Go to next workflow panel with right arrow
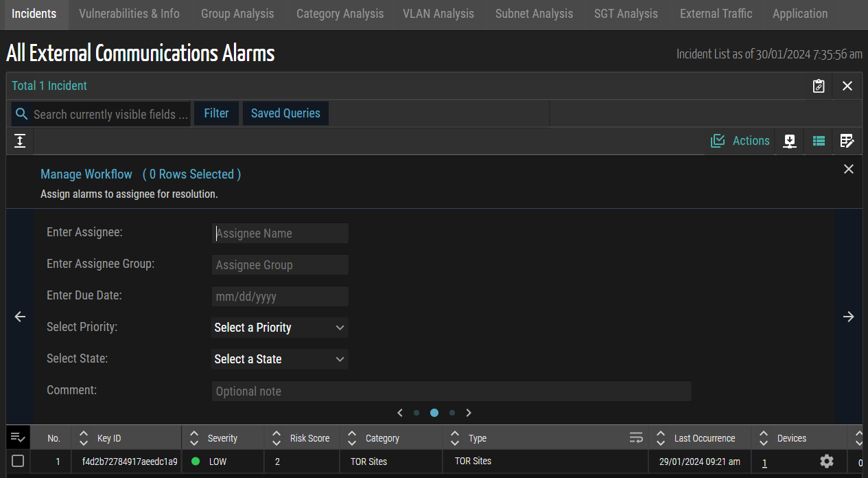868x478 pixels. (849, 317)
